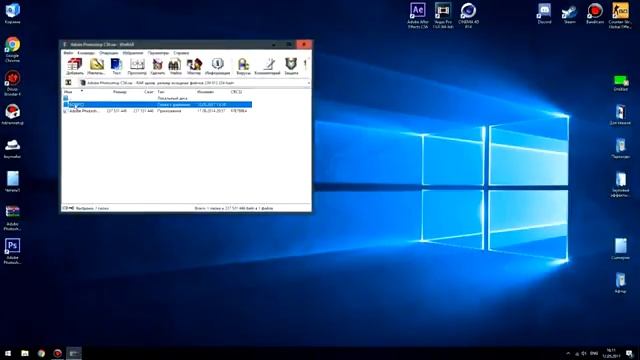Show hidden system tray icons chevron
640x360 pixels.
point(568,353)
